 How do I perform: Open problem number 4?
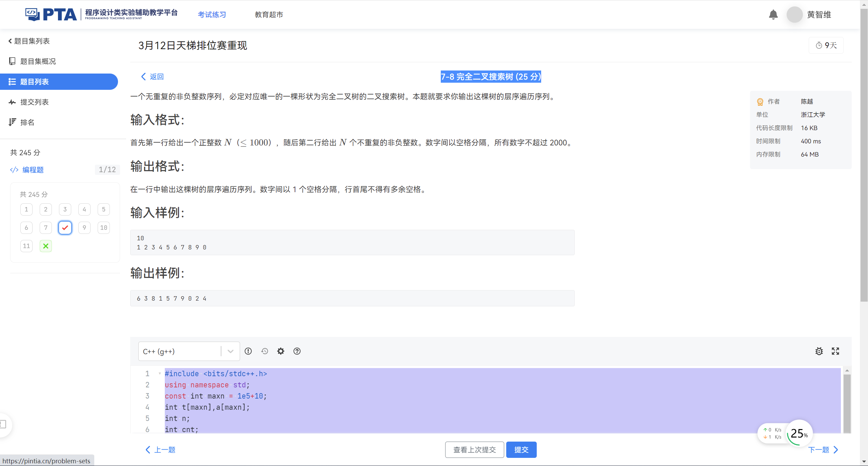(x=84, y=209)
